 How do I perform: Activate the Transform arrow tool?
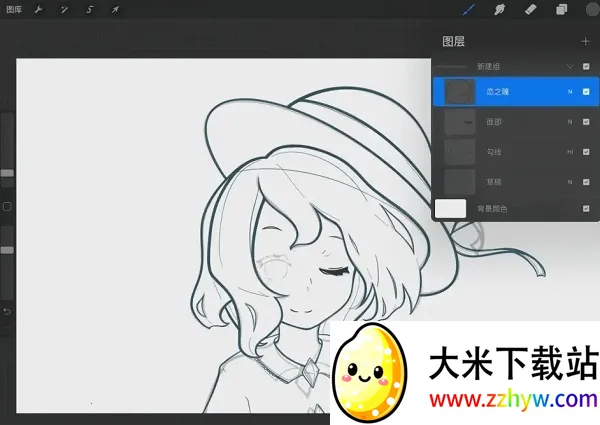pos(115,10)
